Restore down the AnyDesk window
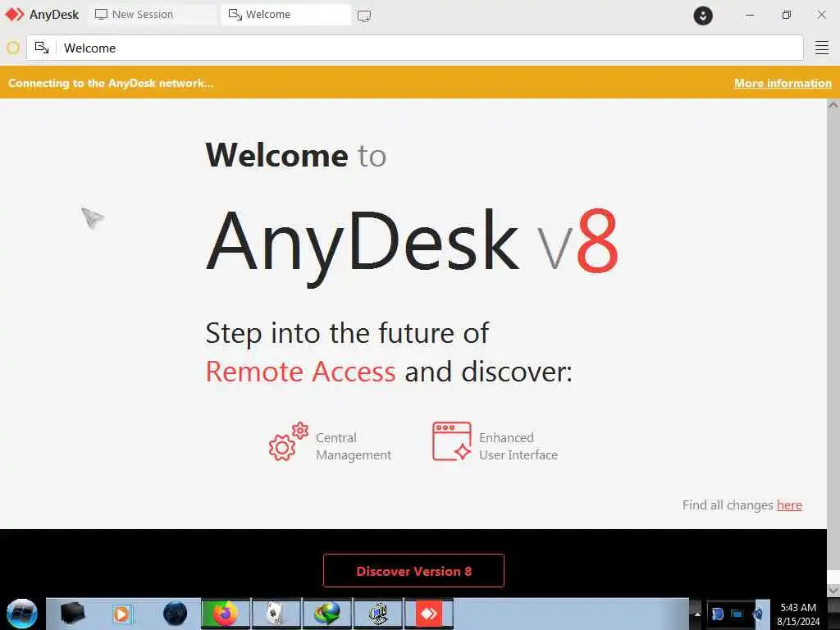 coord(786,15)
